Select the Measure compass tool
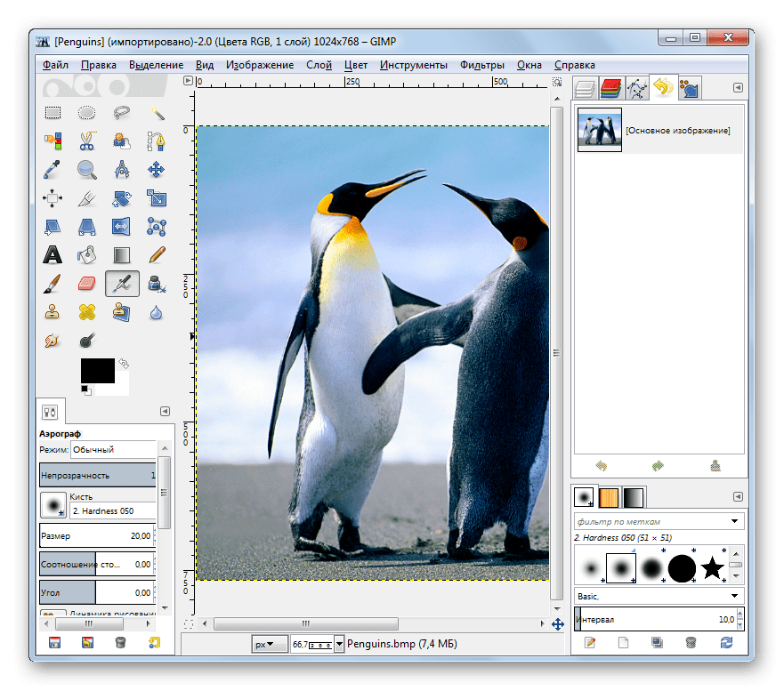 tap(122, 170)
